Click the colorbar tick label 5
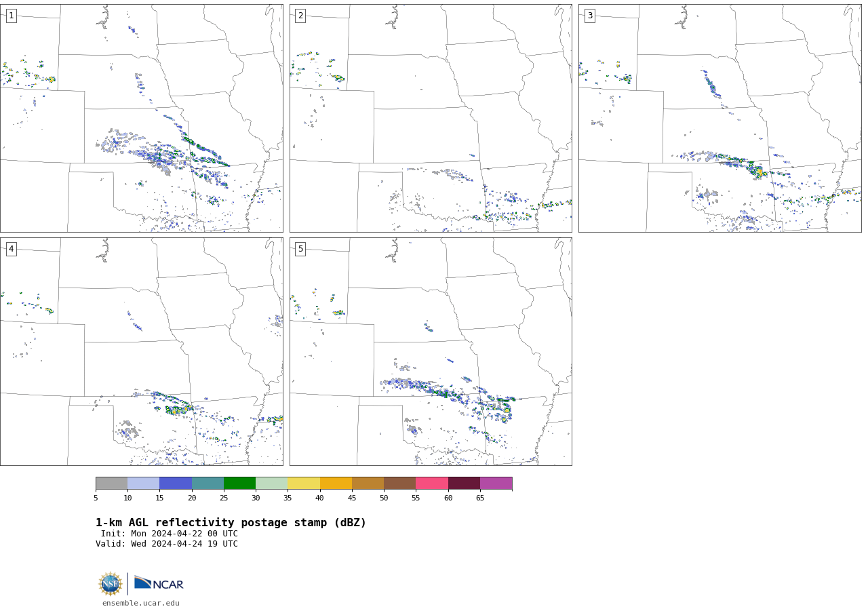The height and width of the screenshot is (611, 868). 96,498
